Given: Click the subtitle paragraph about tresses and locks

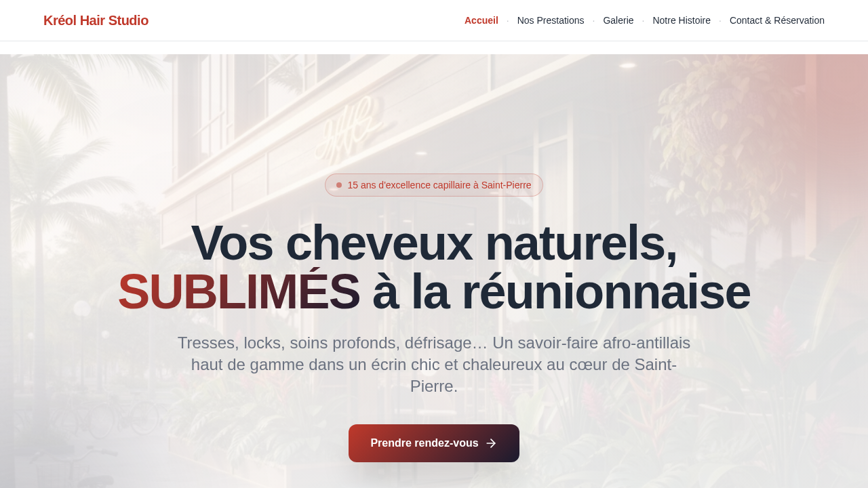Looking at the screenshot, I should click(434, 365).
